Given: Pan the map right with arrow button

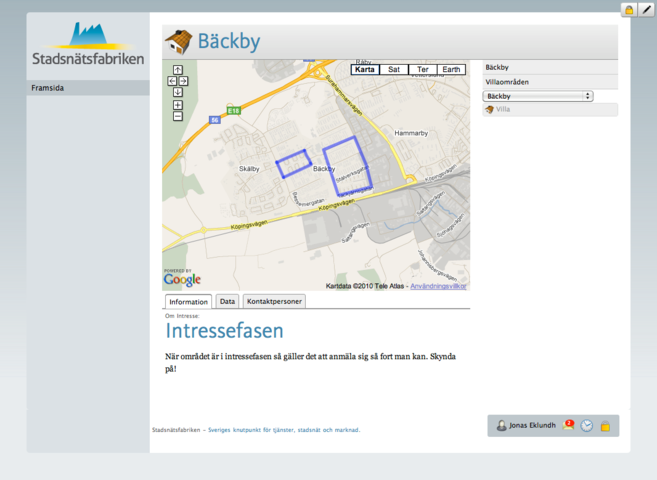Looking at the screenshot, I should point(184,81).
